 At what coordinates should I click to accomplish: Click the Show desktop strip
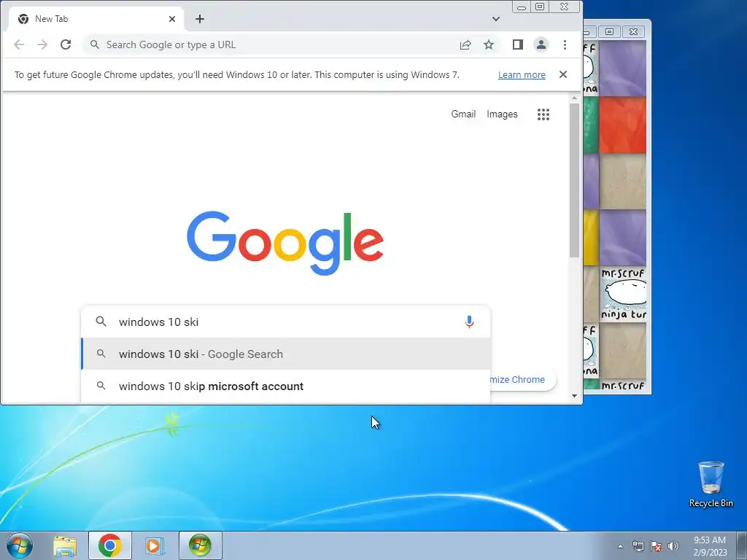point(742,545)
